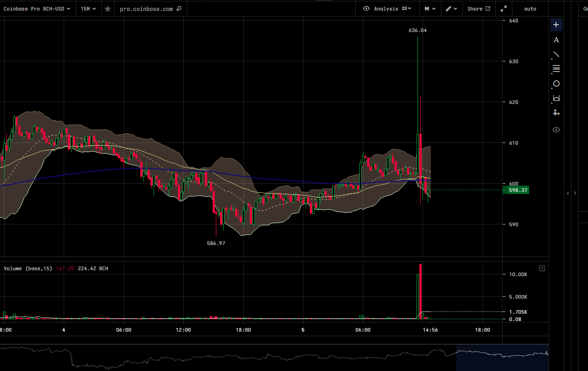
Task: Click the low price label 586.97
Action: point(216,243)
